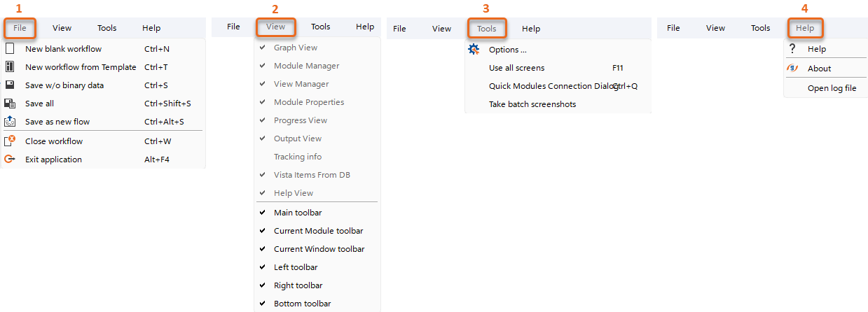868x312 pixels.
Task: Toggle Vista Items From DB
Action: (317, 175)
